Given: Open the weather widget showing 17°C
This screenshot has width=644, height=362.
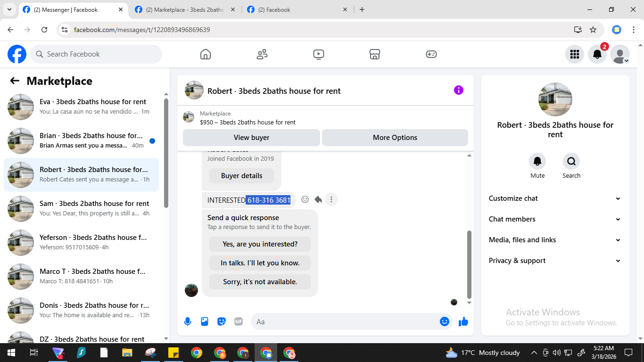Looking at the screenshot, I should [482, 353].
